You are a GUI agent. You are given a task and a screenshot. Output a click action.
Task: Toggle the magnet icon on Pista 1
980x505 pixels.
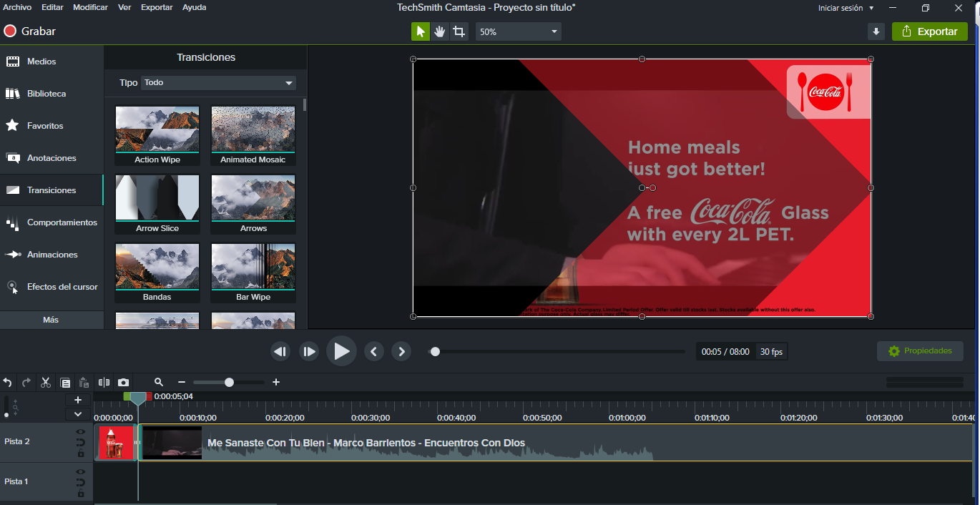pyautogui.click(x=81, y=483)
